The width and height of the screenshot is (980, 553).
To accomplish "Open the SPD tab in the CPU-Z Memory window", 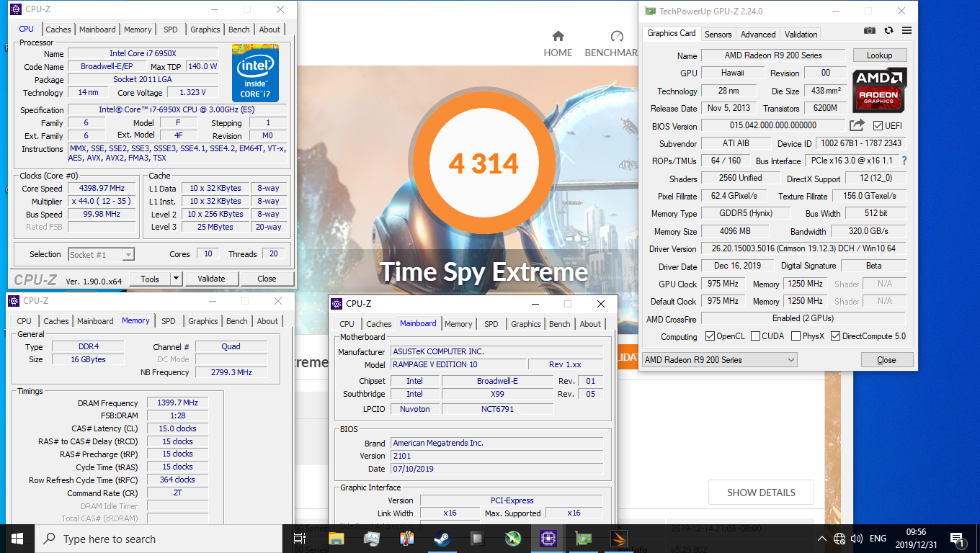I will point(168,321).
